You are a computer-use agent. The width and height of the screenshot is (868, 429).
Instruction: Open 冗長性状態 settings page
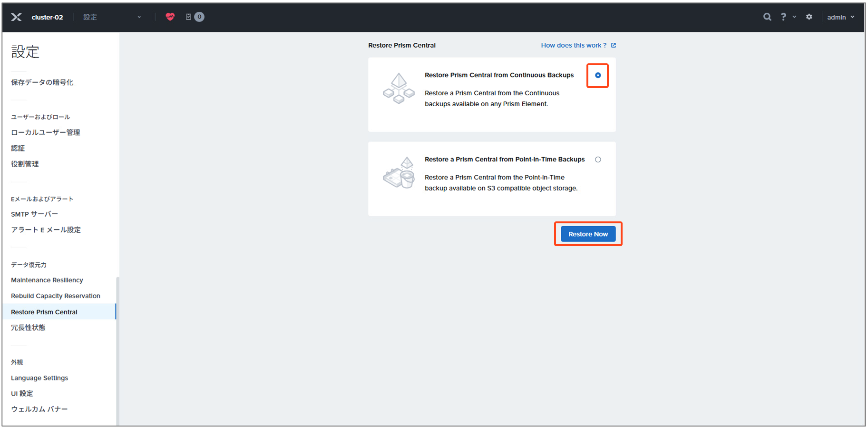point(29,328)
